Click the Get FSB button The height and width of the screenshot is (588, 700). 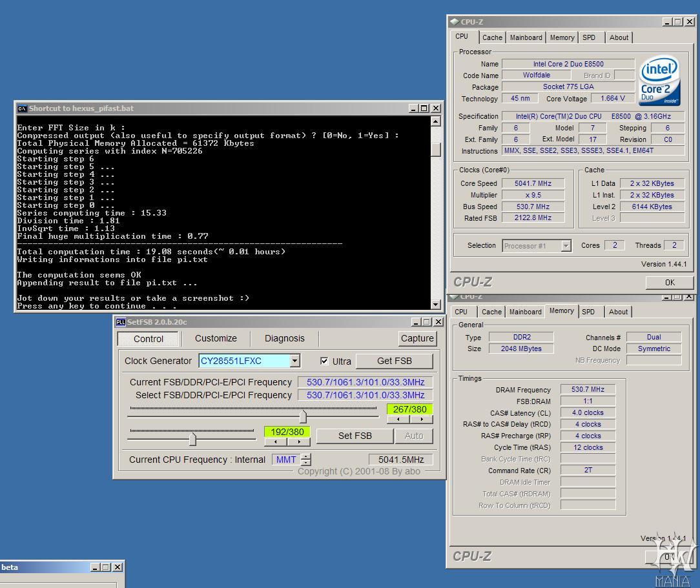394,361
